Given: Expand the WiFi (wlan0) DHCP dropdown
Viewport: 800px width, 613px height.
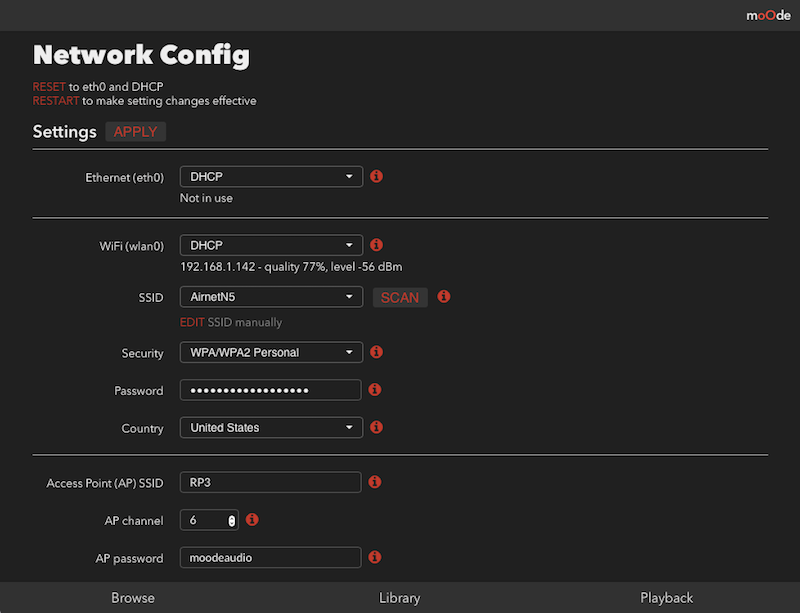Looking at the screenshot, I should click(x=271, y=246).
